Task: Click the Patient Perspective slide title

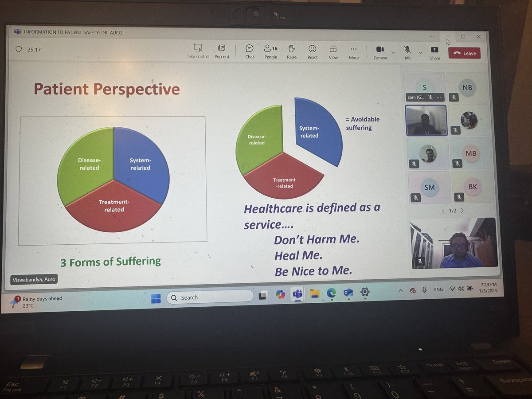Action: [x=107, y=89]
